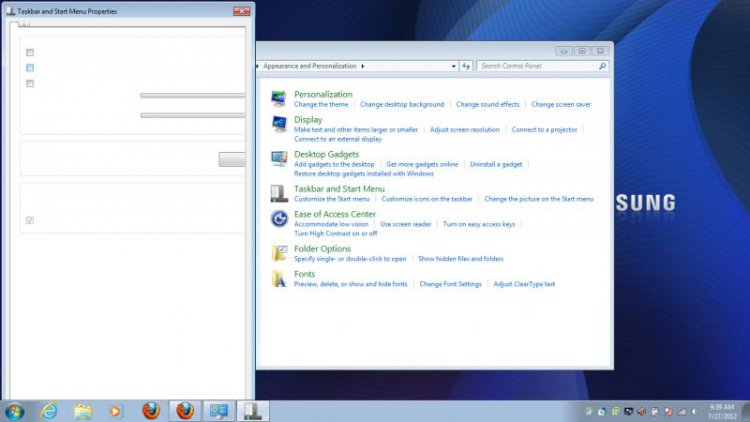Screen dimensions: 750x422
Task: Click the Display monitor icon
Action: (x=278, y=124)
